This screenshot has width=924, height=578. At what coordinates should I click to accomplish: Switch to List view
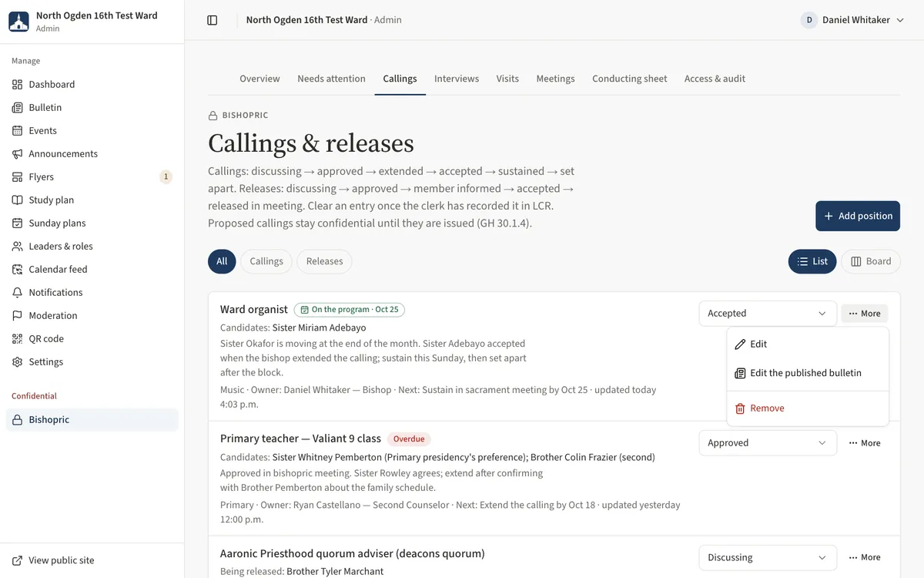812,261
